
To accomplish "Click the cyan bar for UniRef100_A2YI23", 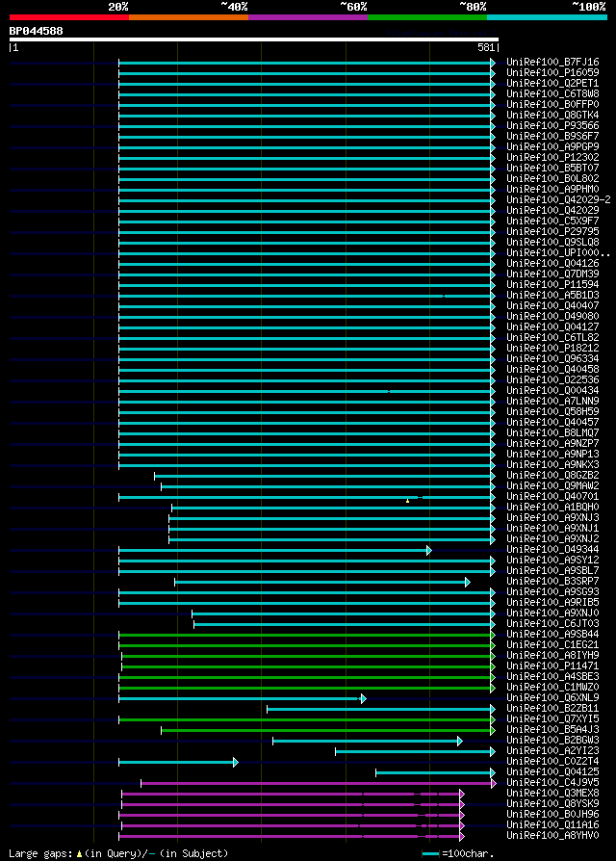I will click(x=415, y=752).
